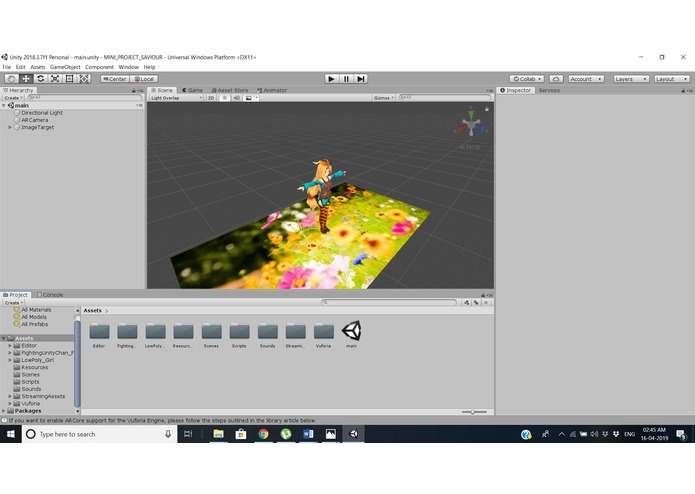Open the Component menu
Image resolution: width=695 pixels, height=494 pixels.
pos(99,67)
